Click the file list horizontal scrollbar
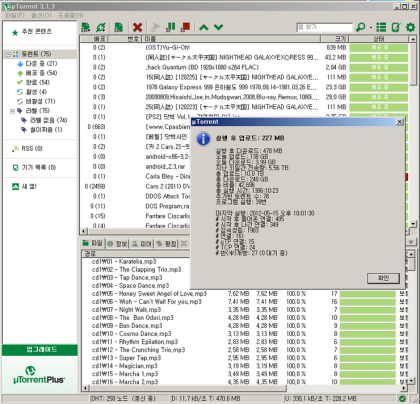Image resolution: width=420 pixels, height=404 pixels. pyautogui.click(x=244, y=388)
